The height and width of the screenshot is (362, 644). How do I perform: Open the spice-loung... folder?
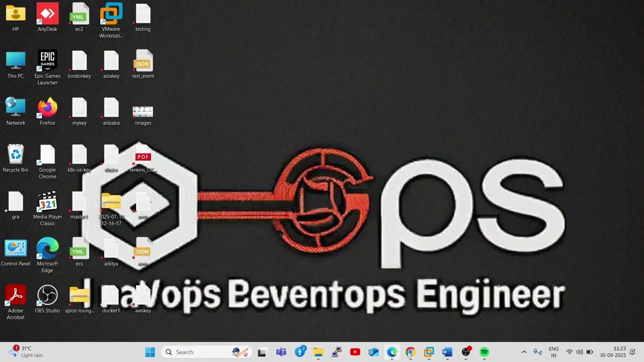(79, 299)
